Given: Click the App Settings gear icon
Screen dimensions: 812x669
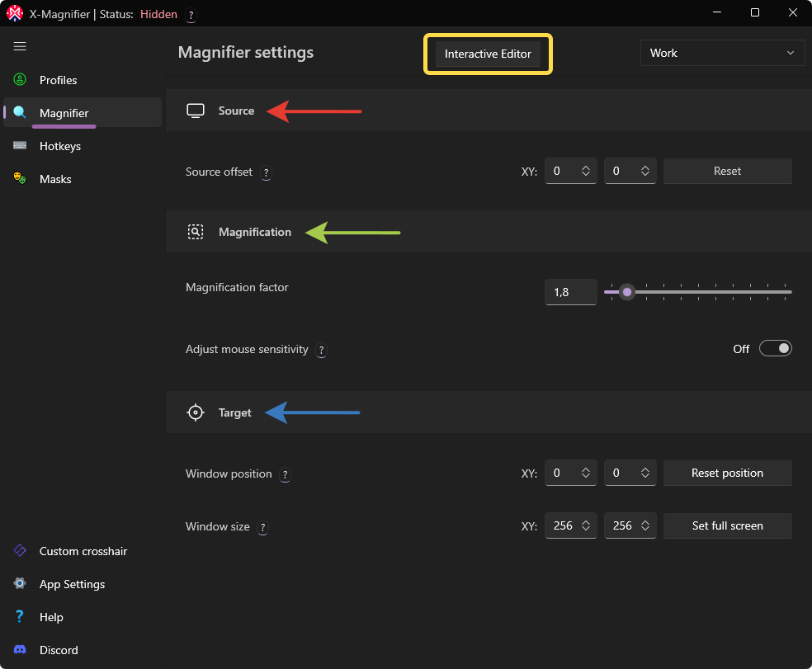Looking at the screenshot, I should pos(20,584).
